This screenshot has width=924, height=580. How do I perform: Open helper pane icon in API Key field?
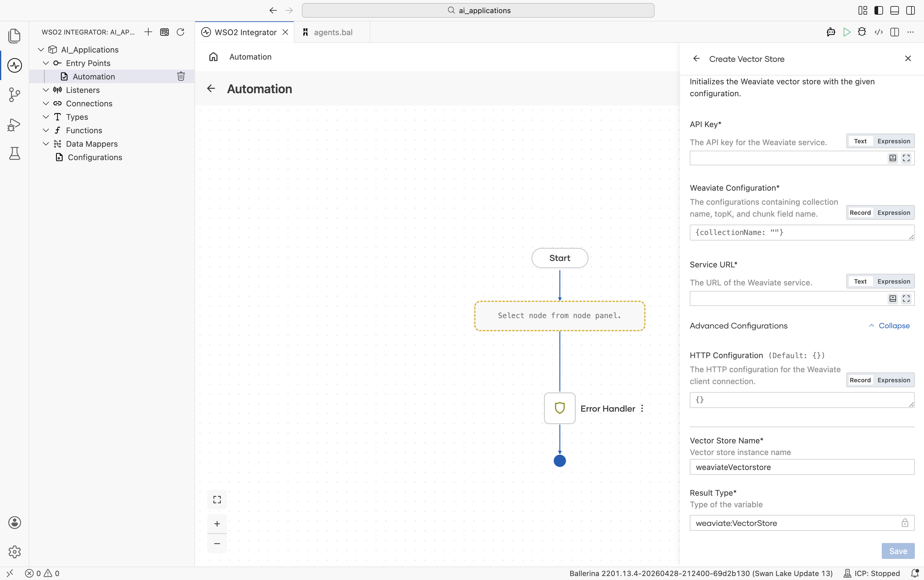[893, 158]
